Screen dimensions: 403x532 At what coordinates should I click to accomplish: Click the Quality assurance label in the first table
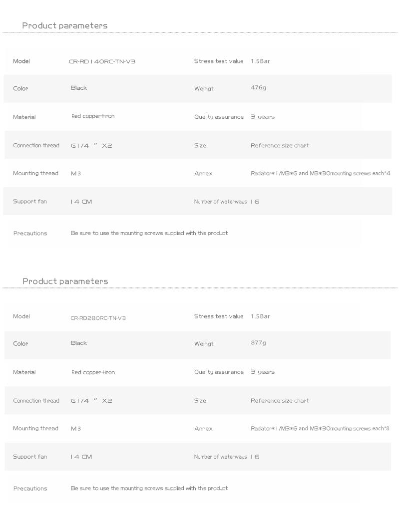(219, 117)
